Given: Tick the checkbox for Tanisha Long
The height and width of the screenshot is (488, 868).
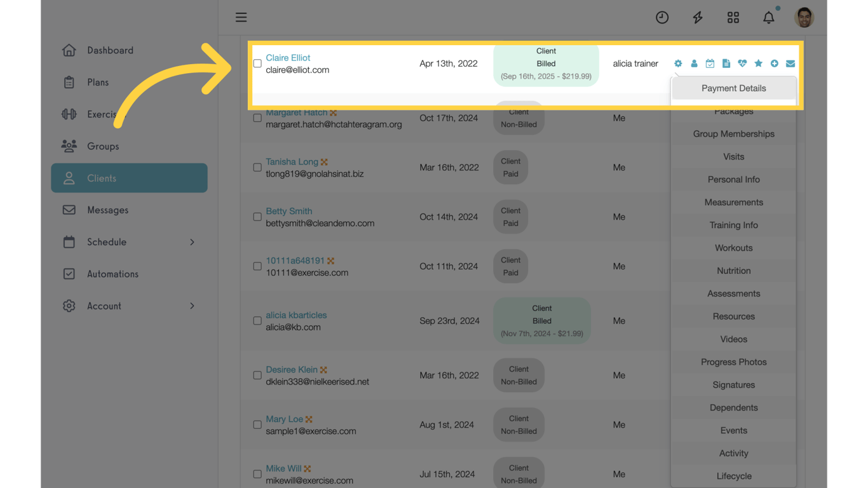Looking at the screenshot, I should (x=257, y=167).
